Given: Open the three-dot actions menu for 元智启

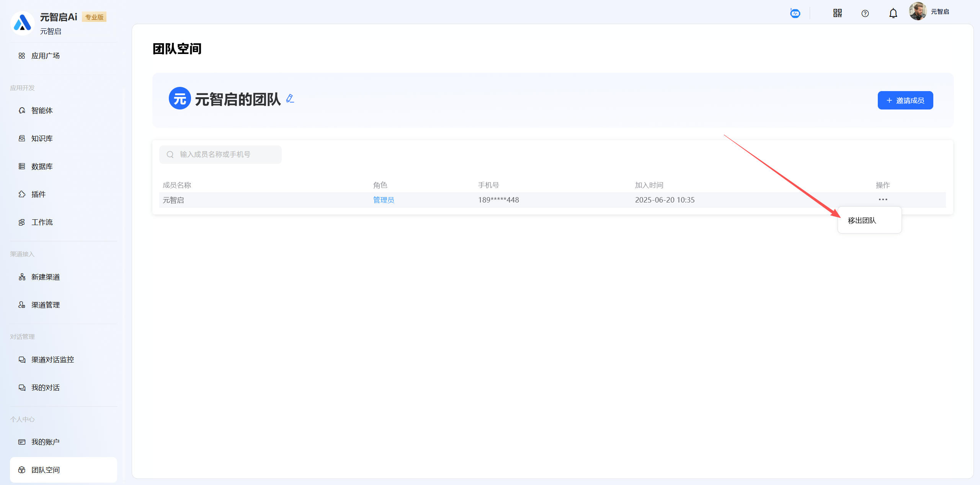Looking at the screenshot, I should click(883, 199).
